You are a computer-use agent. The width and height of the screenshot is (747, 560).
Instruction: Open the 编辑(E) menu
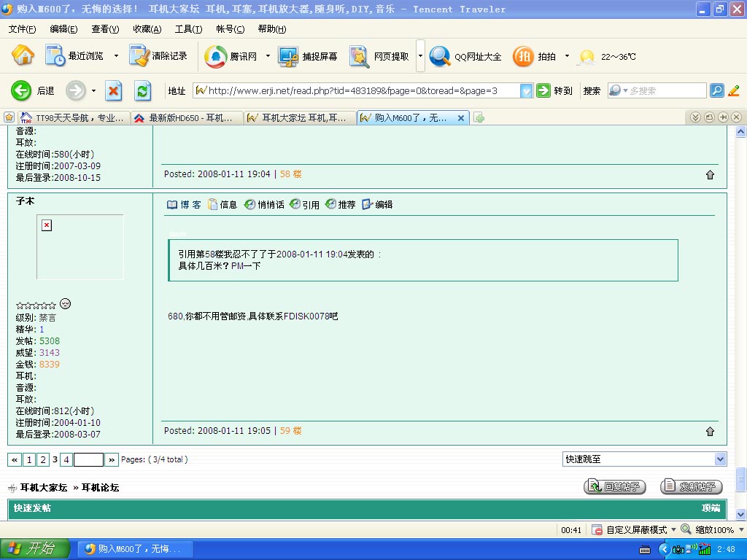click(x=63, y=29)
